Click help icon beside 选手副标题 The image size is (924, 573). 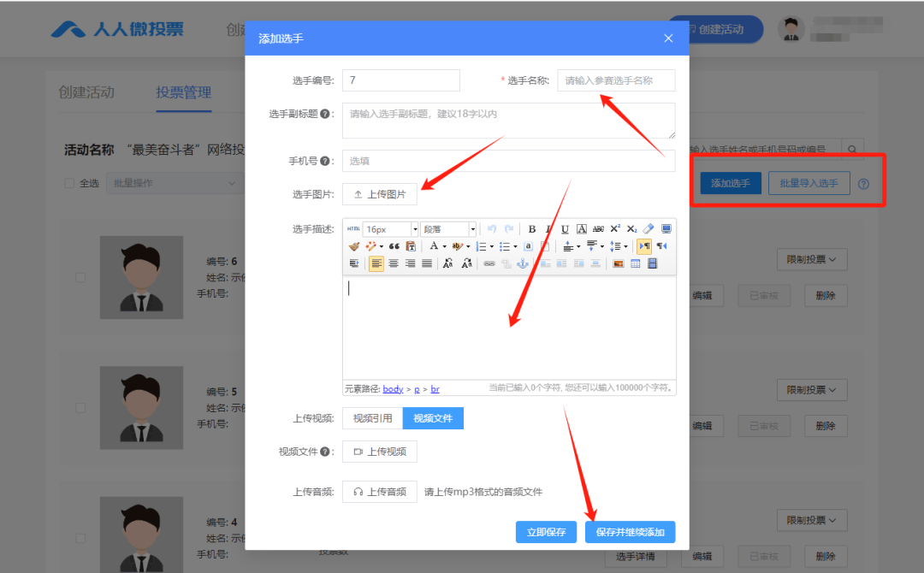pyautogui.click(x=325, y=114)
